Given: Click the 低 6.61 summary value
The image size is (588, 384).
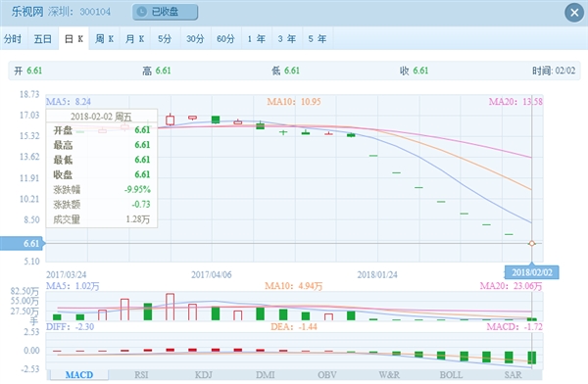Looking at the screenshot, I should 285,71.
